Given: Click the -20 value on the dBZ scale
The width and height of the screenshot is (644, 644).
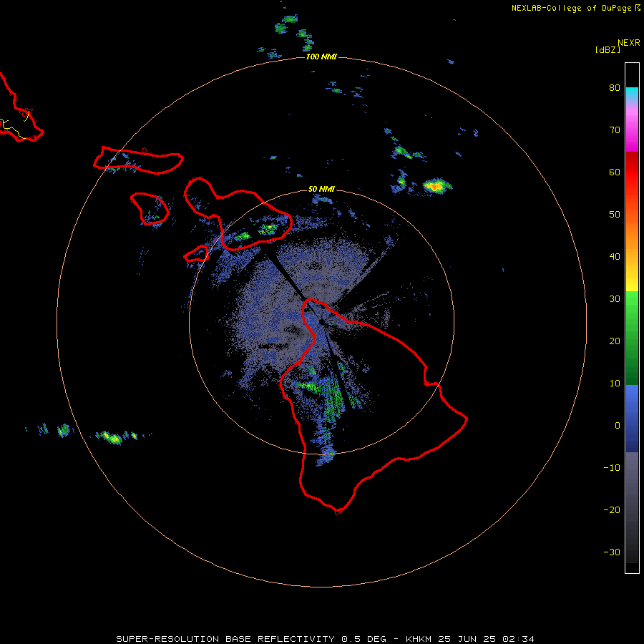Looking at the screenshot, I should [612, 509].
